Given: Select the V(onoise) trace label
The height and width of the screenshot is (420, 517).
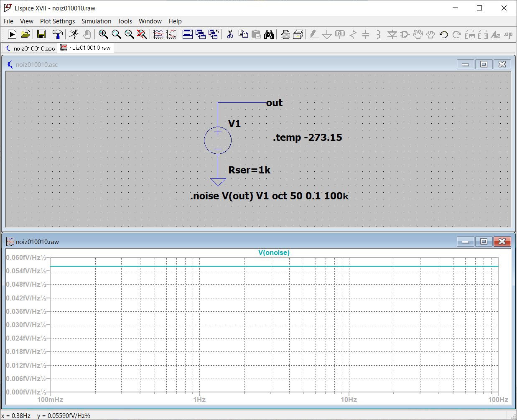Looking at the screenshot, I should [x=274, y=252].
